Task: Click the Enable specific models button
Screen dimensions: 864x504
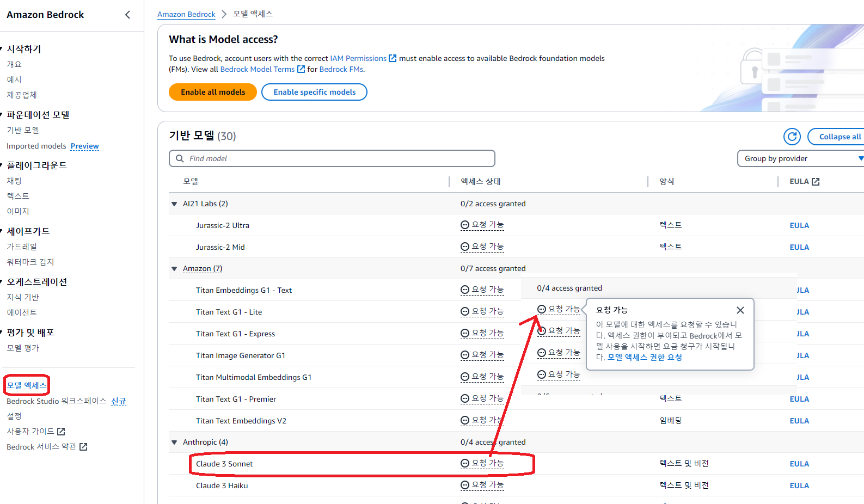Action: click(x=314, y=92)
